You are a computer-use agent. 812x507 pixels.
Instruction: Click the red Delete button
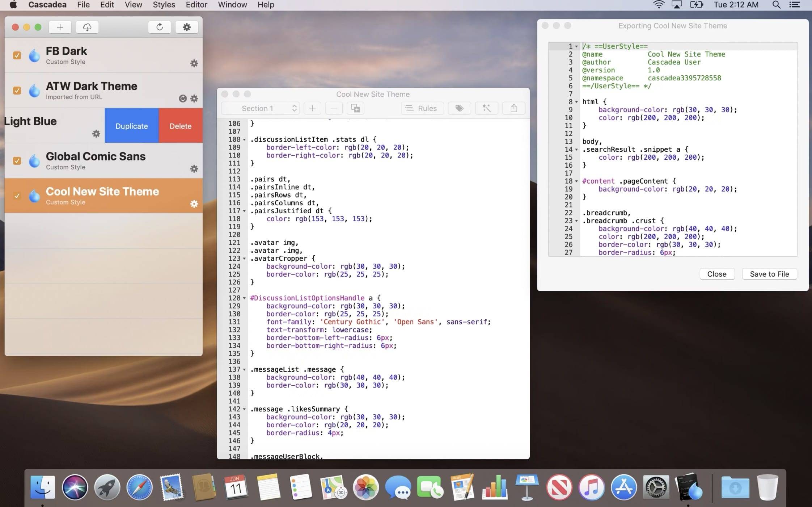click(x=180, y=126)
